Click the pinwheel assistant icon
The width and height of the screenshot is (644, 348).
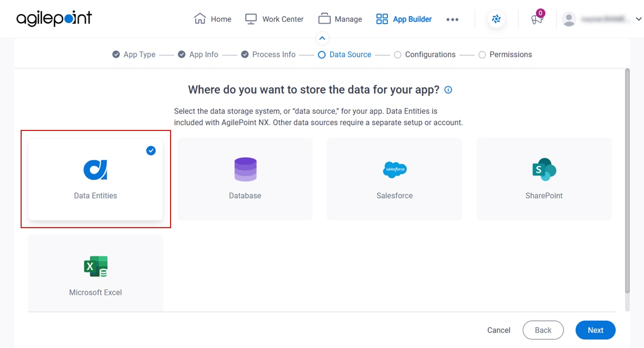point(497,19)
